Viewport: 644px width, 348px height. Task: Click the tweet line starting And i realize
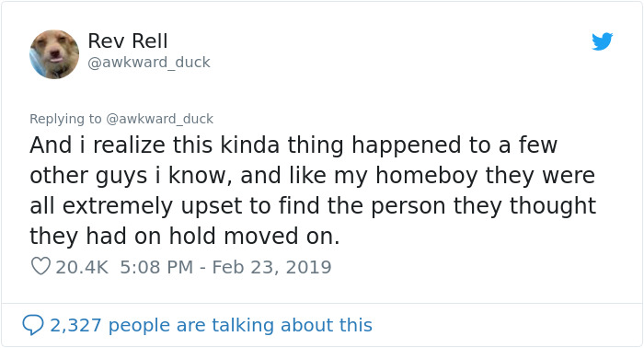point(293,145)
